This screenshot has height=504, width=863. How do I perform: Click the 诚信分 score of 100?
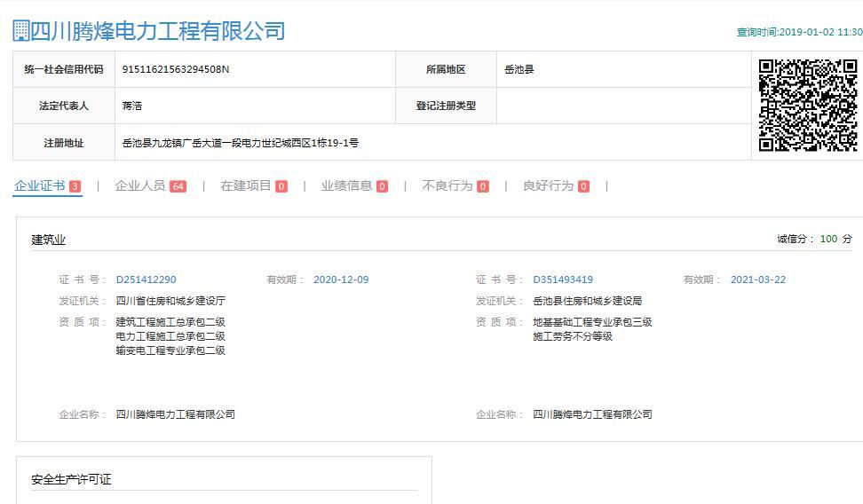pos(828,239)
